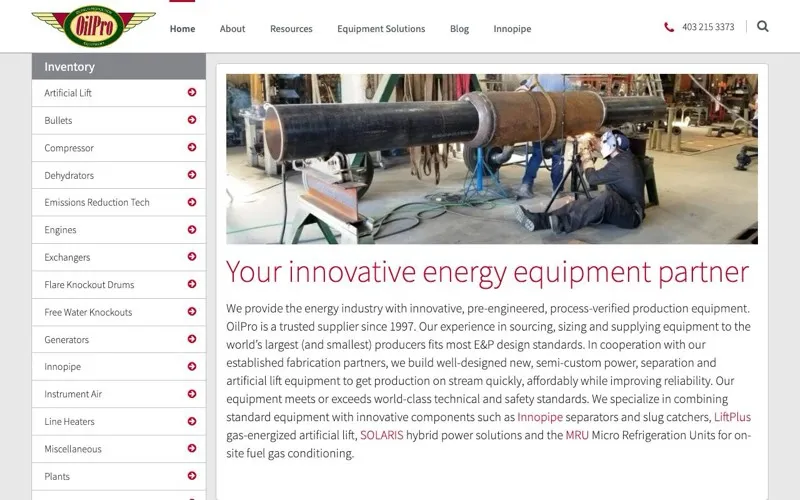Viewport: 800px width, 500px height.
Task: Click arrow icon beside Instrument Air
Action: 192,394
